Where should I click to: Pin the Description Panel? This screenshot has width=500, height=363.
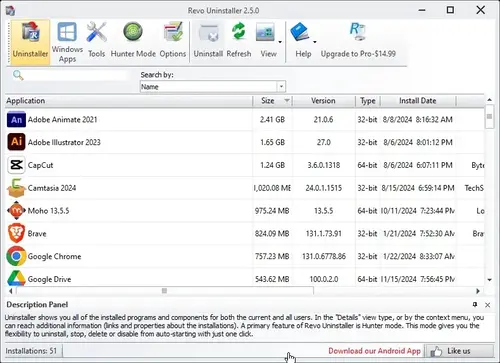click(x=475, y=304)
